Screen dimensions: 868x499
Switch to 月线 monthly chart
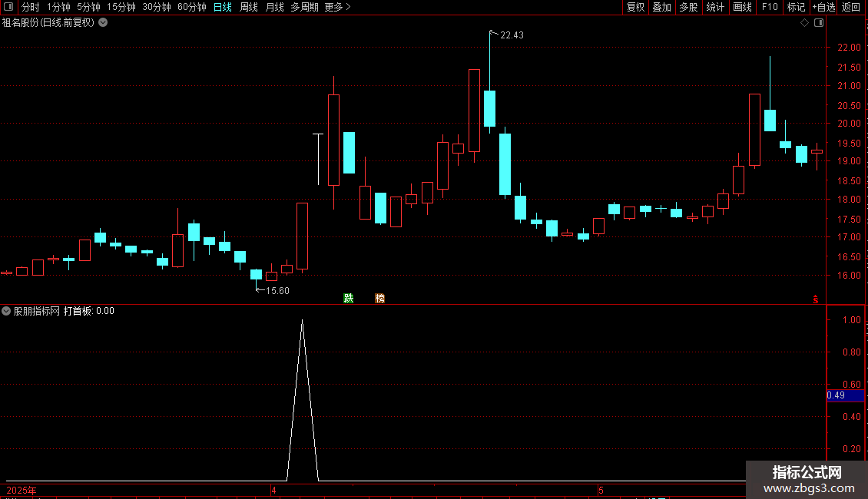274,7
